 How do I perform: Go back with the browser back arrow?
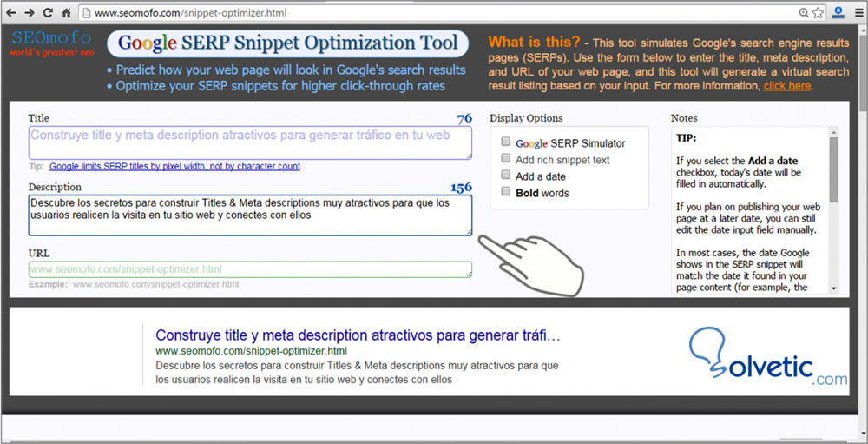coord(10,13)
